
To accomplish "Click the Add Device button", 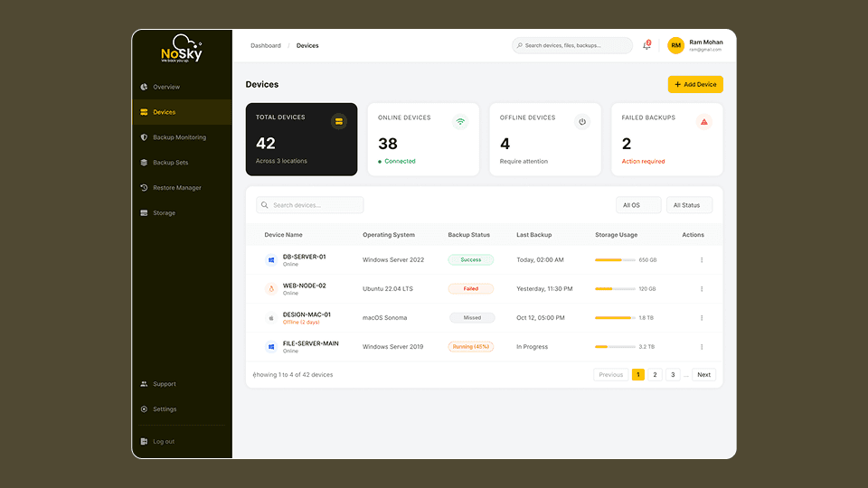I will [x=695, y=84].
